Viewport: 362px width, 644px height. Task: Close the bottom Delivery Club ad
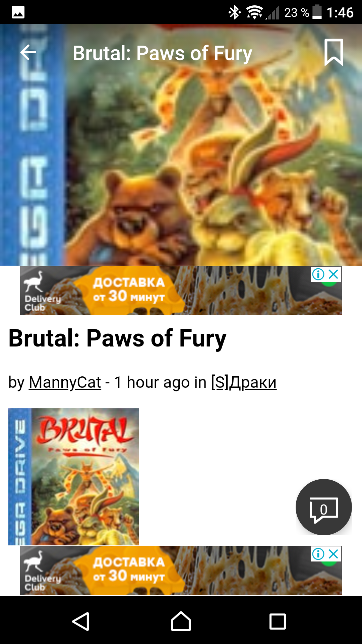(x=334, y=554)
